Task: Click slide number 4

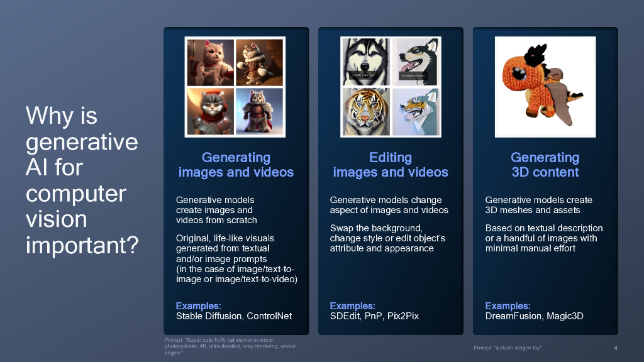Action: 615,348
